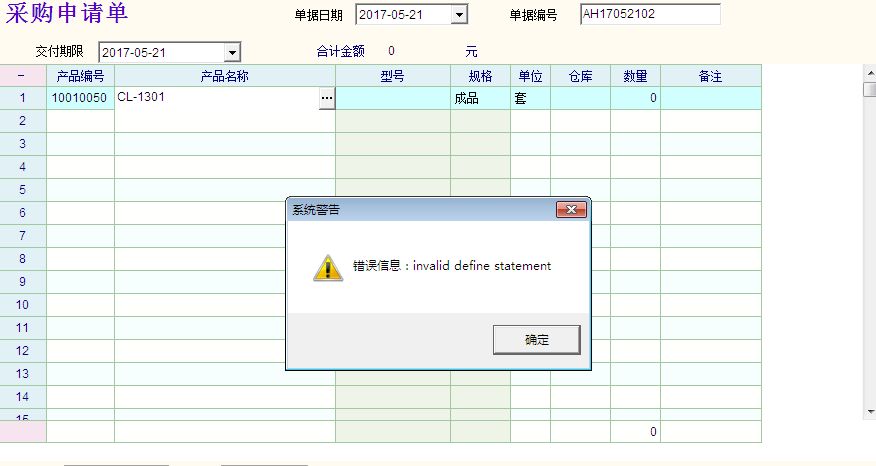This screenshot has width=876, height=466.
Task: Select the 产品编号 column header
Action: [x=80, y=76]
